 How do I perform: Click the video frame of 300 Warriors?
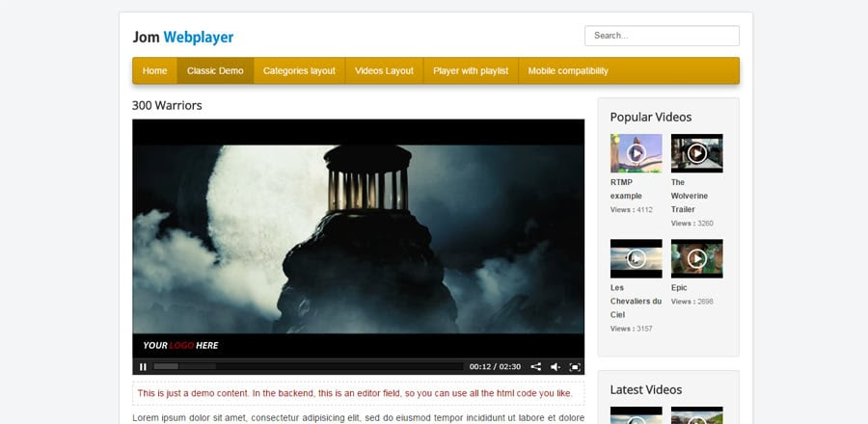click(x=358, y=239)
